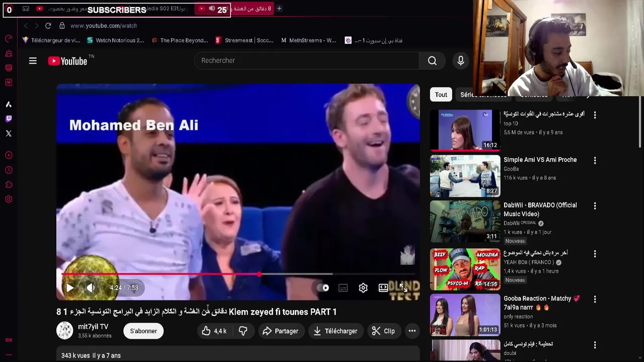The width and height of the screenshot is (644, 362).
Task: Switch to theater mode in the player
Action: click(x=383, y=288)
